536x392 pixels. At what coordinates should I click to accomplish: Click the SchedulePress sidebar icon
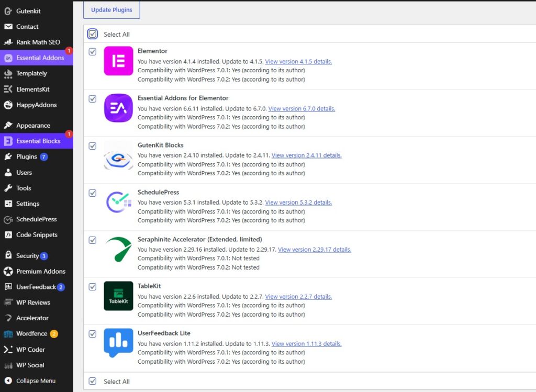click(x=8, y=219)
